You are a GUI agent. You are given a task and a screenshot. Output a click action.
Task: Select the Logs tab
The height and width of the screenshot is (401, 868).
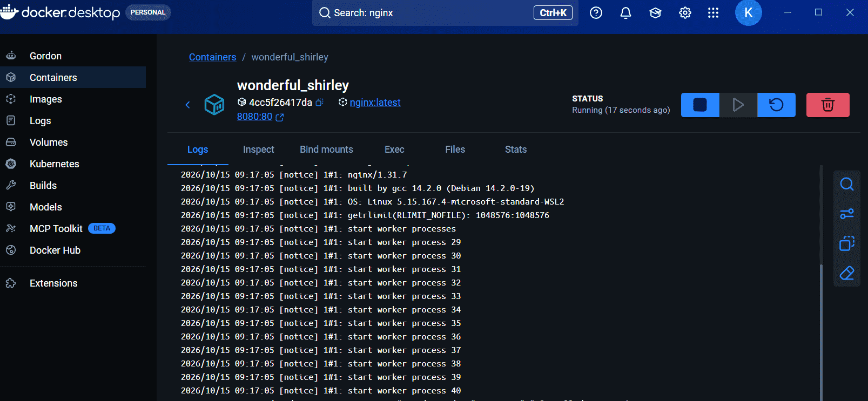(198, 149)
